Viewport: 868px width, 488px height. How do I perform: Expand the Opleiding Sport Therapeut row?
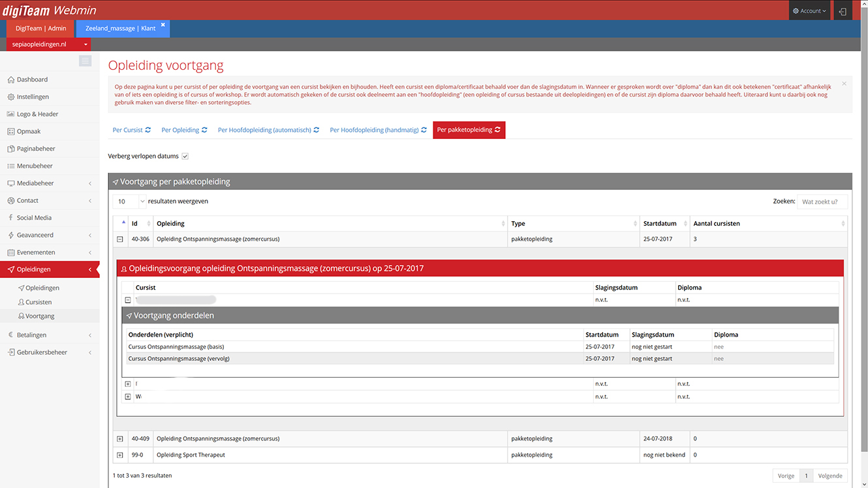pos(120,455)
